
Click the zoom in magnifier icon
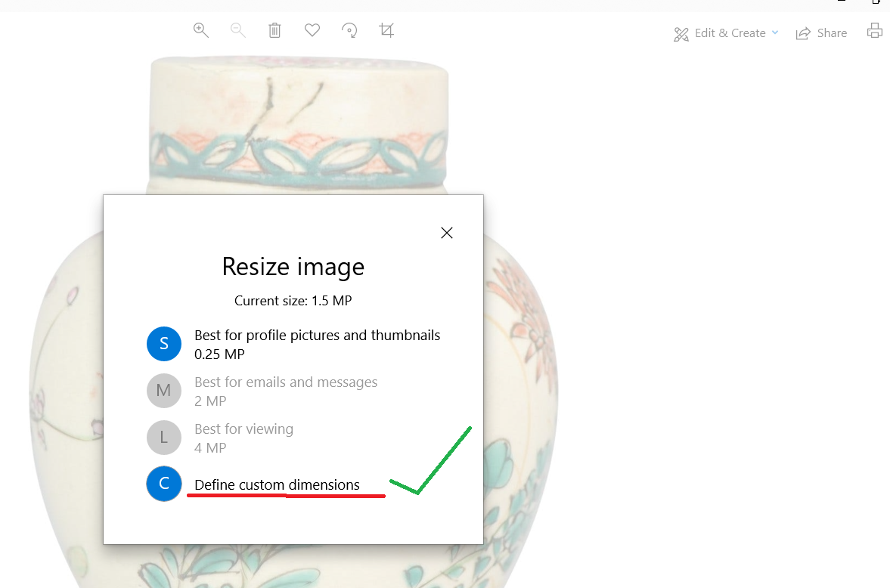pos(200,30)
